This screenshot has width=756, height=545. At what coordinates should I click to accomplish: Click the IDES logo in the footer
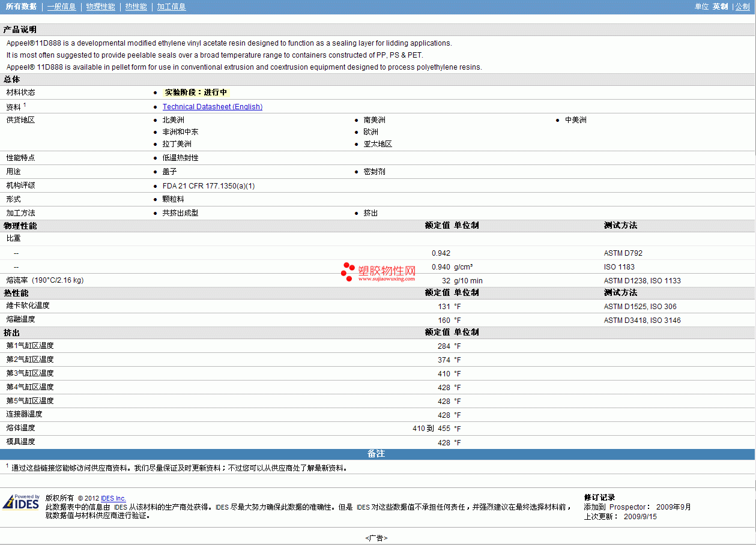pyautogui.click(x=22, y=502)
